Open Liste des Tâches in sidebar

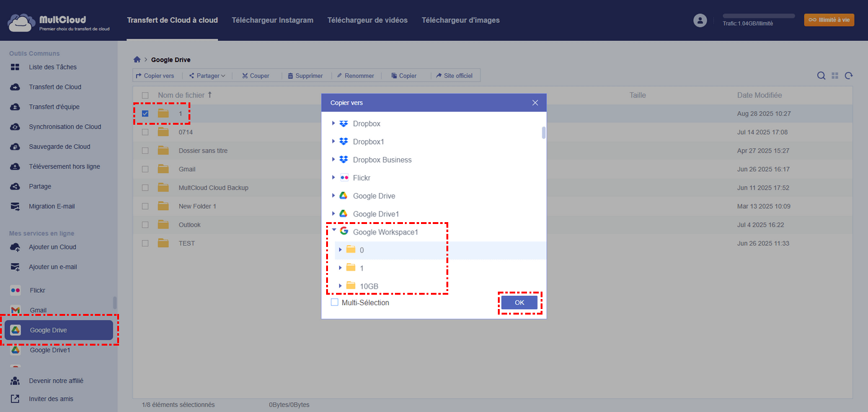(x=53, y=67)
